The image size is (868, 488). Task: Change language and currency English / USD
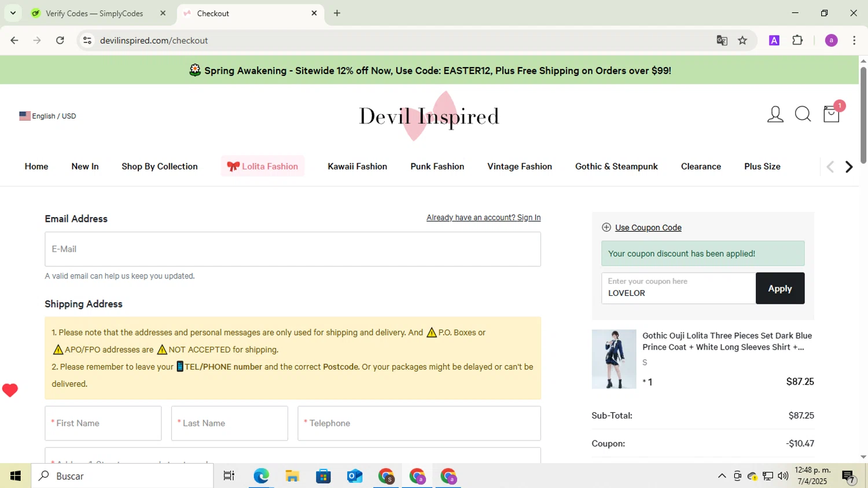(47, 116)
